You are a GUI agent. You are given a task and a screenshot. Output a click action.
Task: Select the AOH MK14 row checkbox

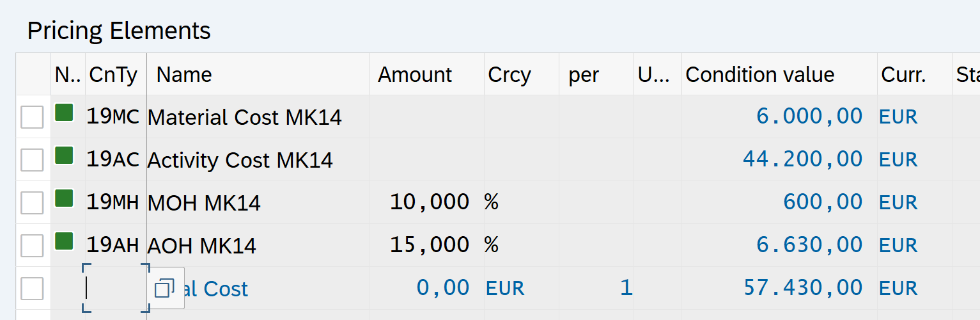[x=33, y=245]
